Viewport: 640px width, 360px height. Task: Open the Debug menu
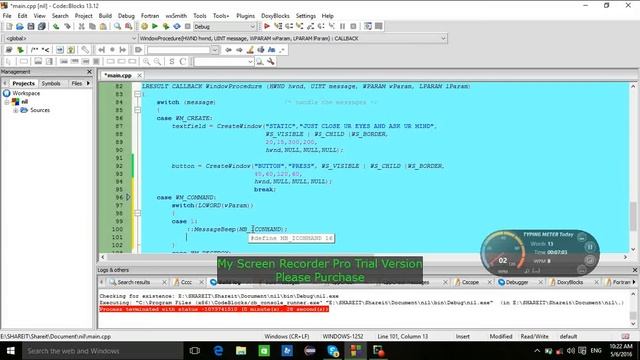click(x=126, y=16)
